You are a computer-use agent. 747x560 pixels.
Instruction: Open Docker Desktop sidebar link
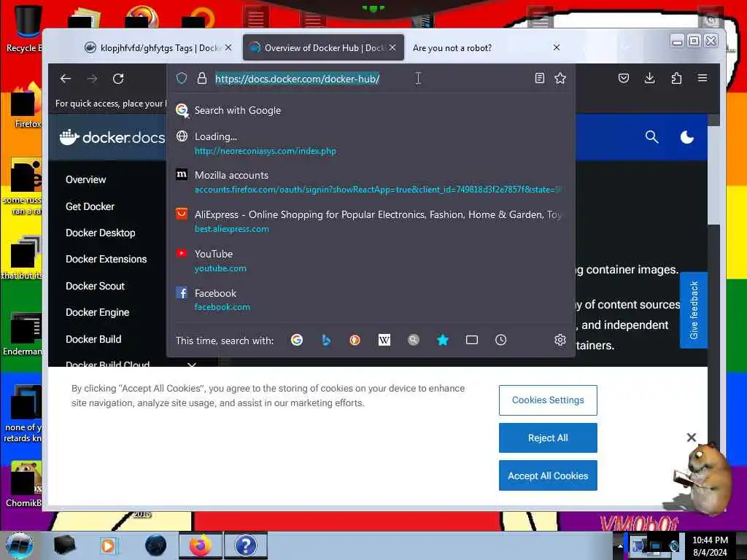(x=101, y=233)
